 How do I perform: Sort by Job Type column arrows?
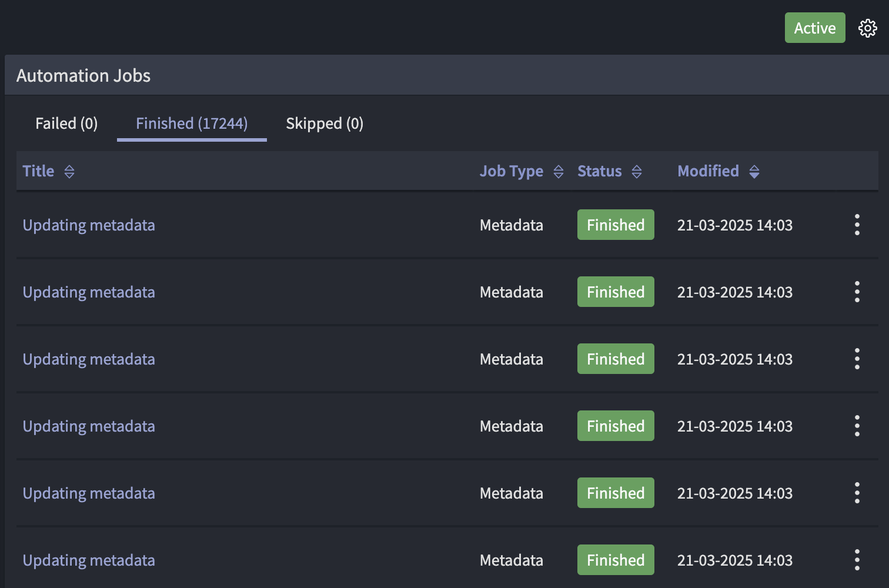click(x=559, y=172)
